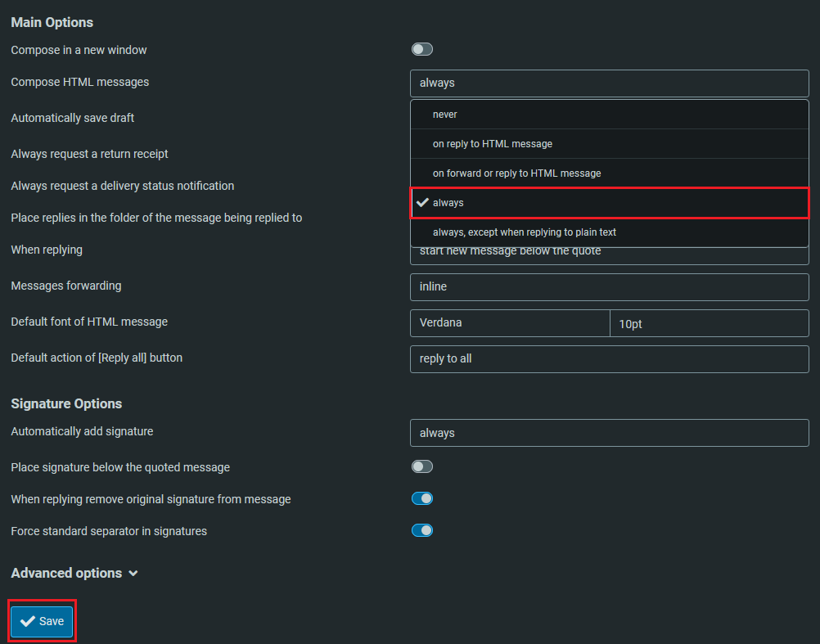Pick "always, except when replying to plain text"
The width and height of the screenshot is (820, 644).
tap(524, 232)
